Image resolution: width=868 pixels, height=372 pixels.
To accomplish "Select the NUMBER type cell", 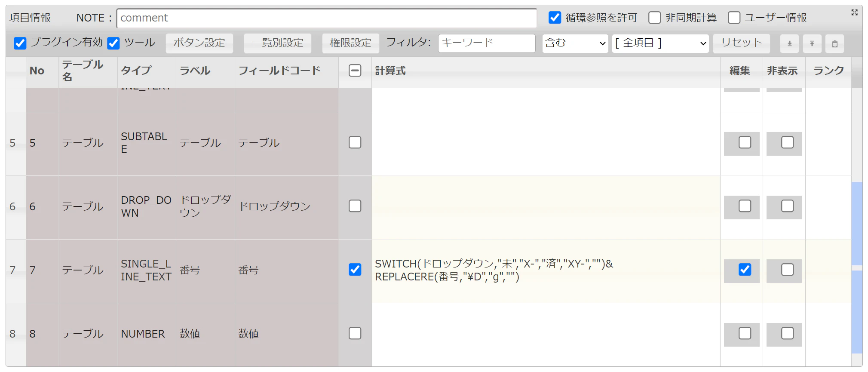I will coord(147,334).
